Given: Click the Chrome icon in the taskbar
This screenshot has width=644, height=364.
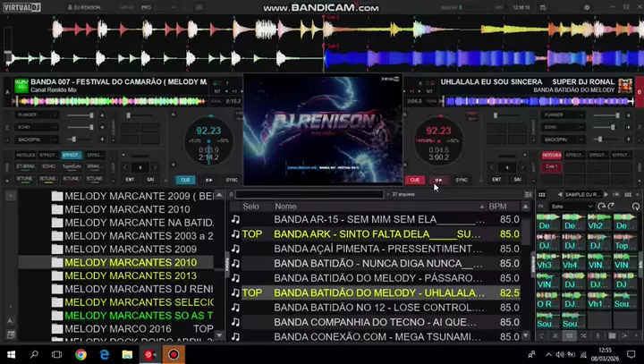Looking at the screenshot, I should tap(81, 354).
